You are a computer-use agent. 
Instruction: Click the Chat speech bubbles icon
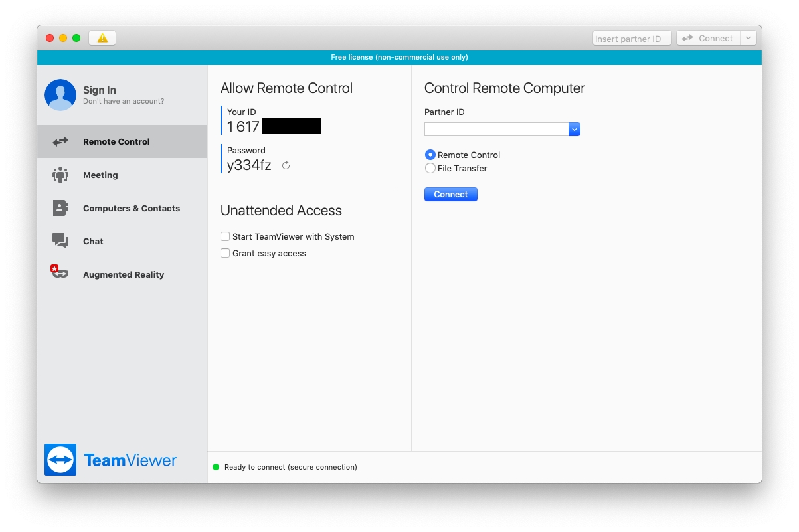pos(60,241)
